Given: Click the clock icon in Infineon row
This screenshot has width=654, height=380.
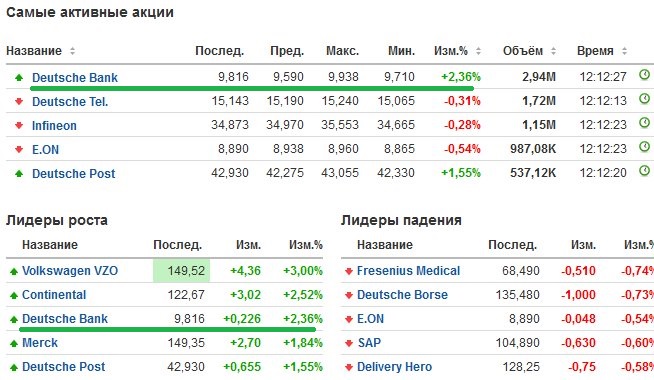Looking at the screenshot, I should click(644, 123).
